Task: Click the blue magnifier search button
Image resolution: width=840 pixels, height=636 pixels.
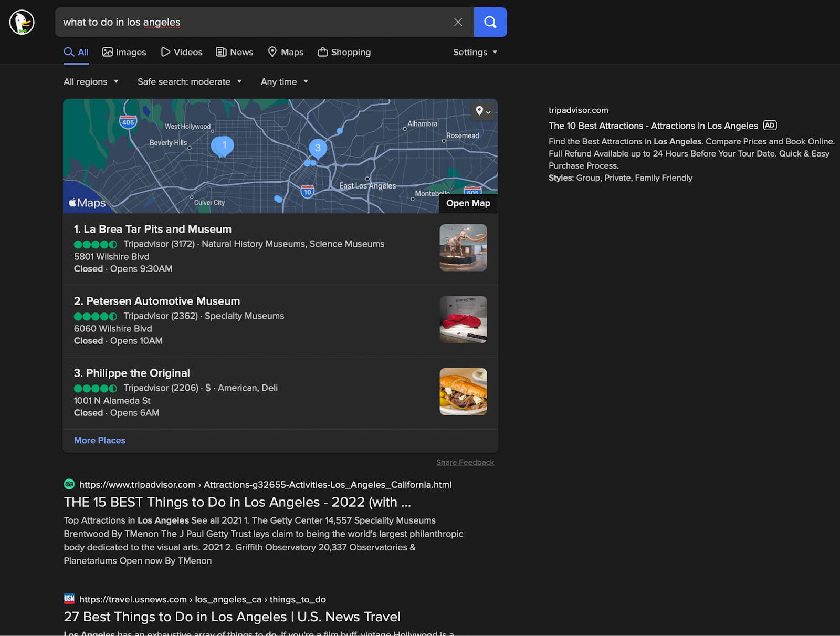Action: (490, 22)
